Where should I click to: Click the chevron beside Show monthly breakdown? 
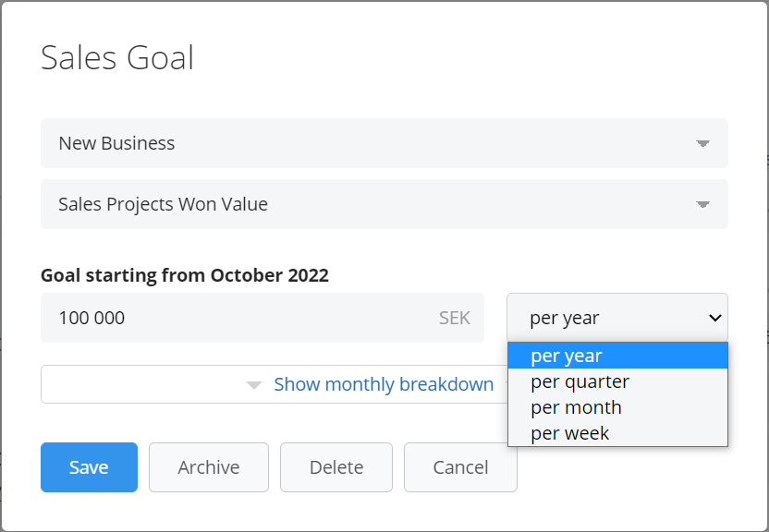[252, 385]
